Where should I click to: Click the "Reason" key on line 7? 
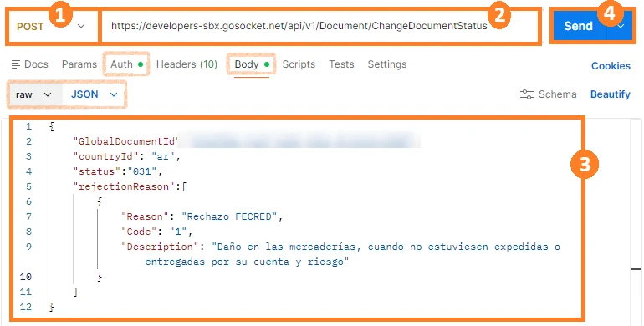[x=146, y=216]
